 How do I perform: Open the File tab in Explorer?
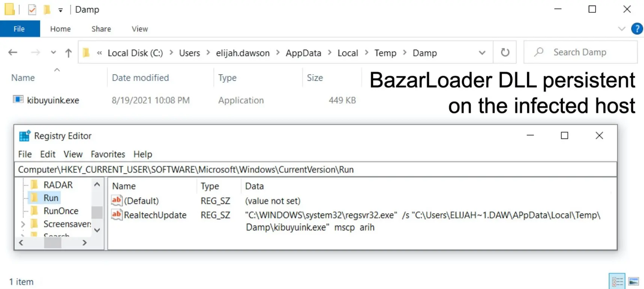[19, 29]
